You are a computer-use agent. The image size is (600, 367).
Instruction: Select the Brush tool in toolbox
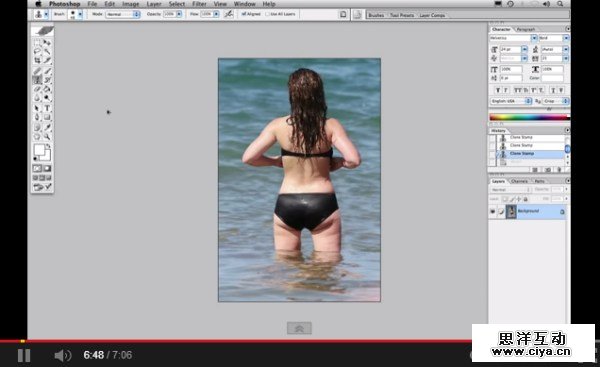[47, 71]
